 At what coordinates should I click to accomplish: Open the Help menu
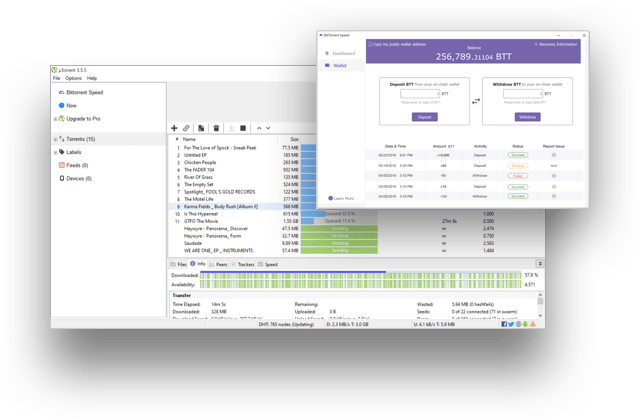pos(92,78)
